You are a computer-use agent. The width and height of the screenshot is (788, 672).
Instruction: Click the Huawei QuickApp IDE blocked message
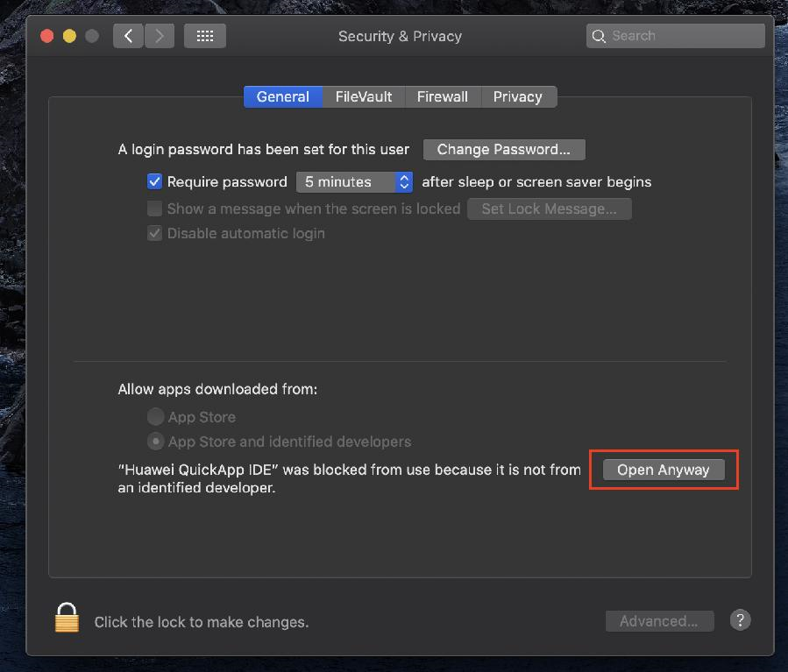pyautogui.click(x=349, y=478)
